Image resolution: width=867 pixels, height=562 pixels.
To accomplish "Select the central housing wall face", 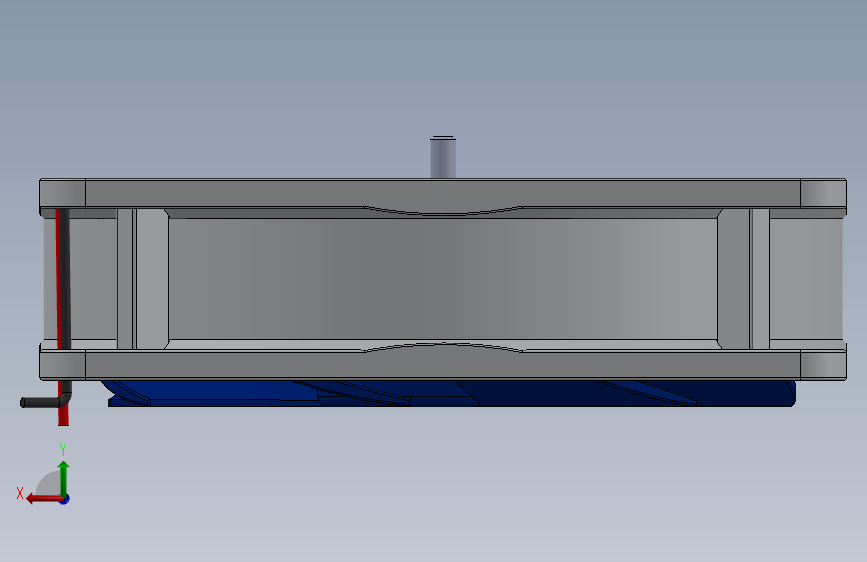I will 442,279.
